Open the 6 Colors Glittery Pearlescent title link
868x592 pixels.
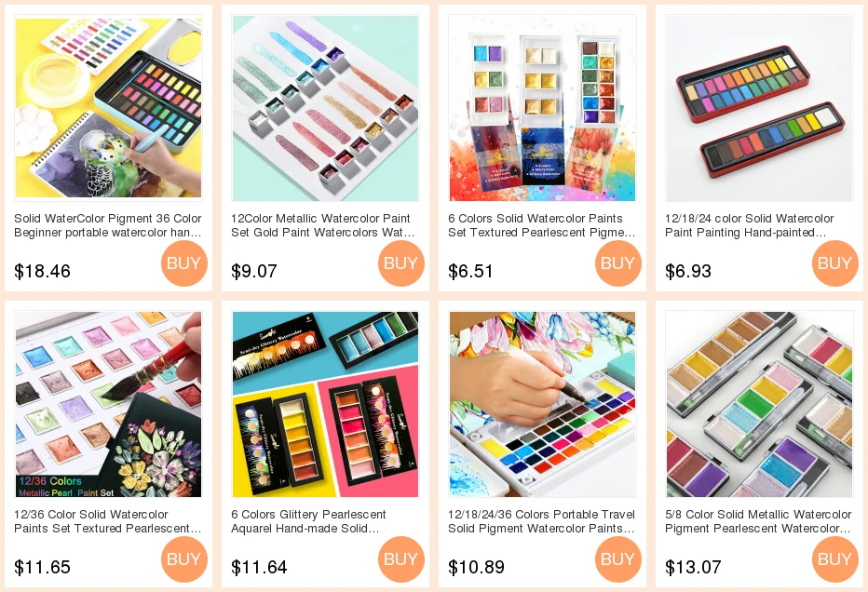pyautogui.click(x=308, y=521)
